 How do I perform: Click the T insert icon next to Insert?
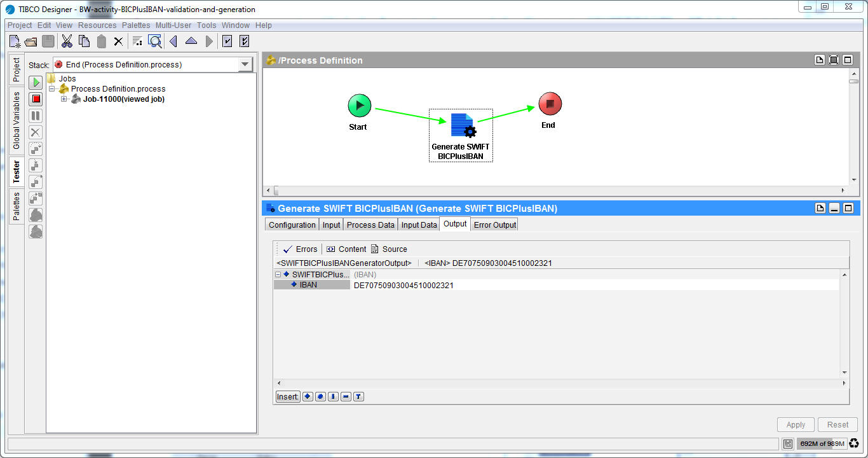tap(358, 397)
